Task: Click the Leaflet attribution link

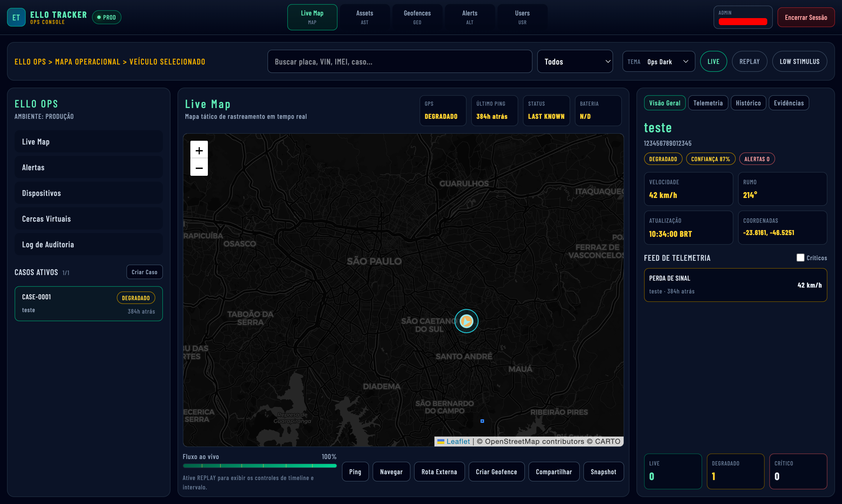Action: pyautogui.click(x=458, y=442)
